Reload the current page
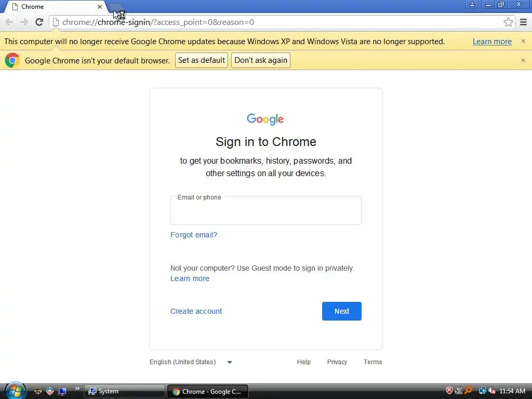Image resolution: width=532 pixels, height=399 pixels. point(39,22)
